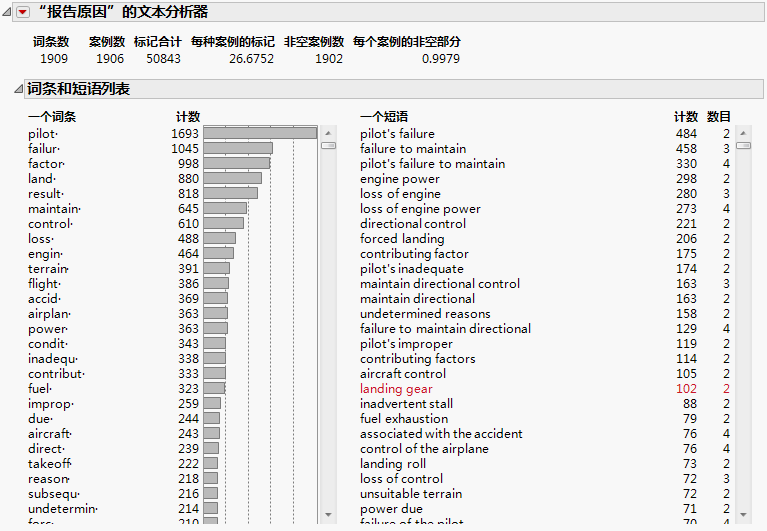
Task: Select the phrase 'loss of engine power'
Action: (x=420, y=209)
